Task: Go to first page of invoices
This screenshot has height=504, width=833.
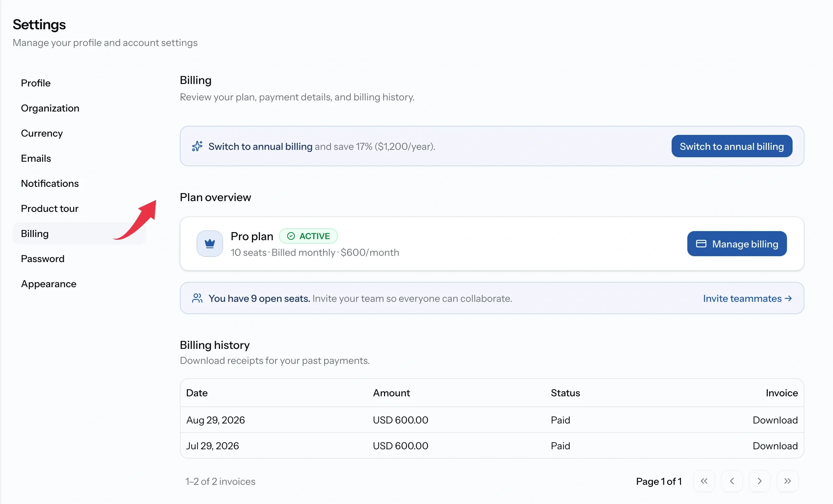Action: coord(704,481)
